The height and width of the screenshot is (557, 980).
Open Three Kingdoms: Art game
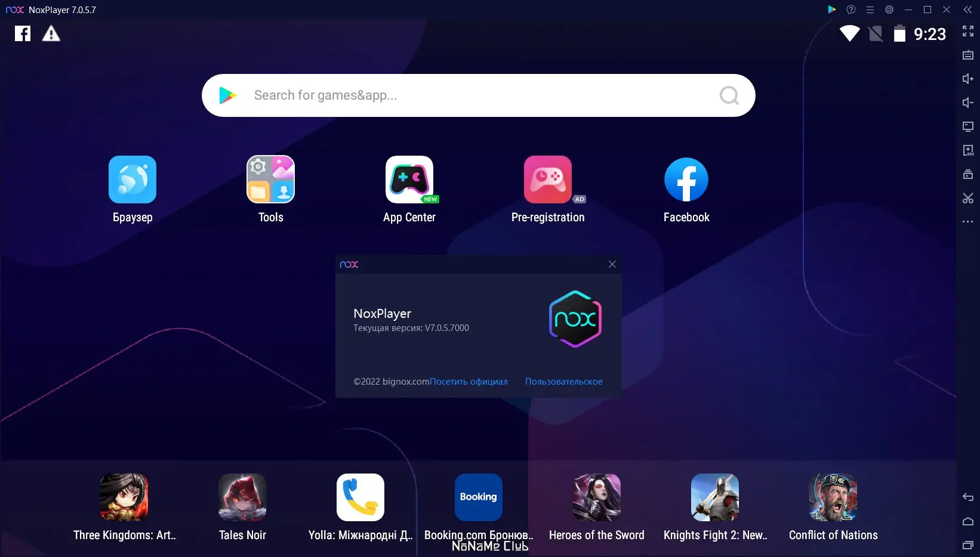[x=124, y=497]
